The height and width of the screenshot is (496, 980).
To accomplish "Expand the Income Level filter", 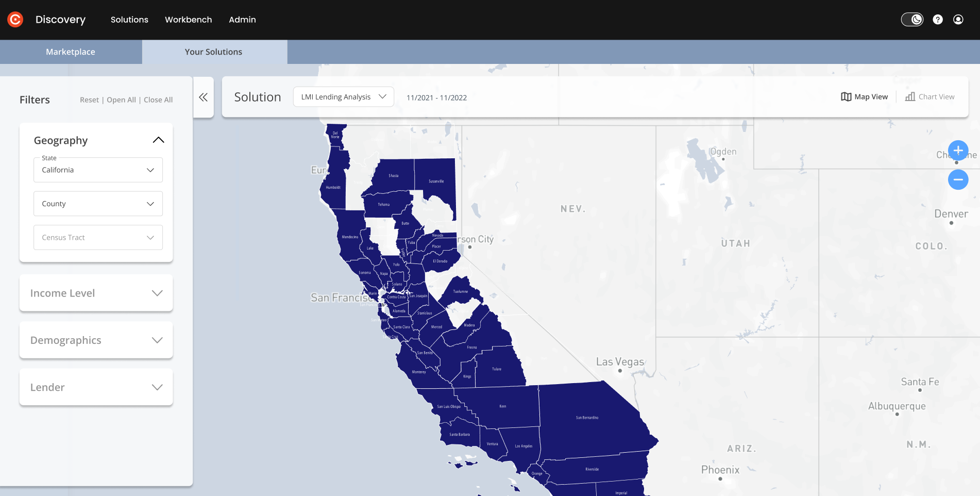I will click(x=96, y=293).
